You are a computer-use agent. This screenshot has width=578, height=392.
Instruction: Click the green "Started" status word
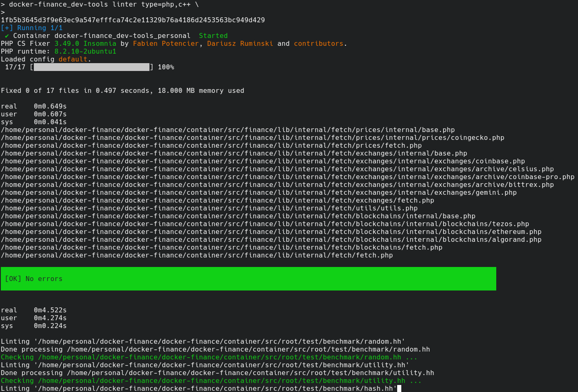coord(213,36)
